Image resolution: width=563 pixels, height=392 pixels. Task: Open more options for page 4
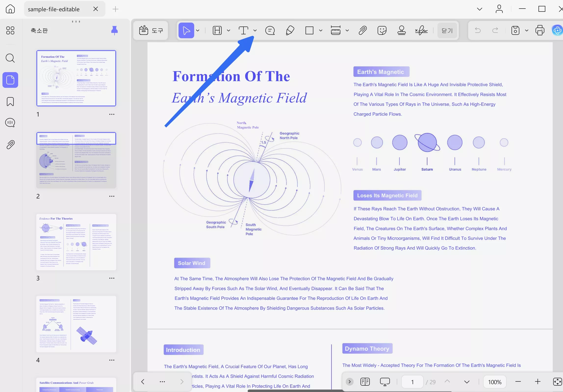[x=112, y=360]
